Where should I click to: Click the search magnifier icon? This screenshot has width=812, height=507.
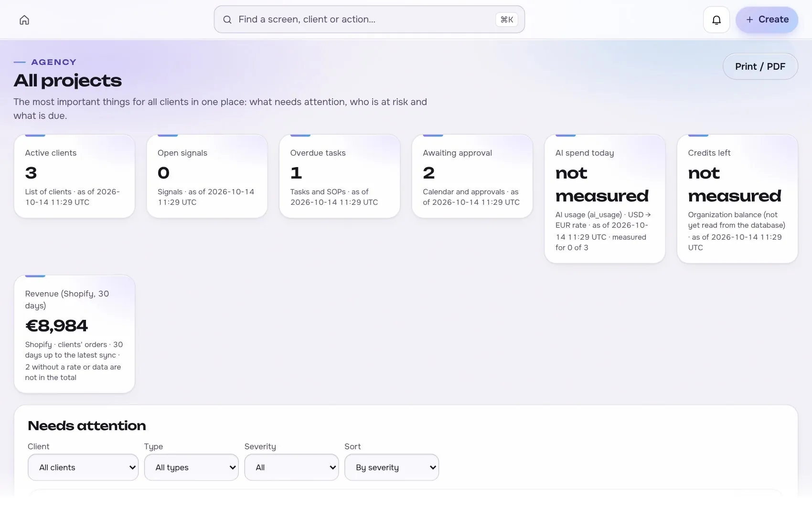[x=227, y=20]
